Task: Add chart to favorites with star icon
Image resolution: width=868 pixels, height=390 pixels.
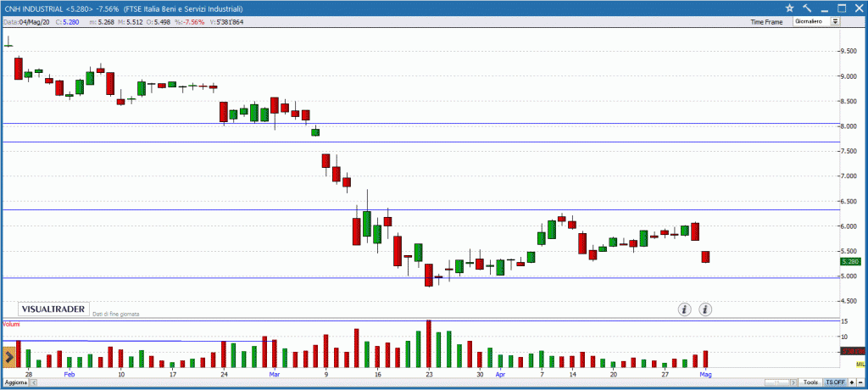Action: click(789, 8)
